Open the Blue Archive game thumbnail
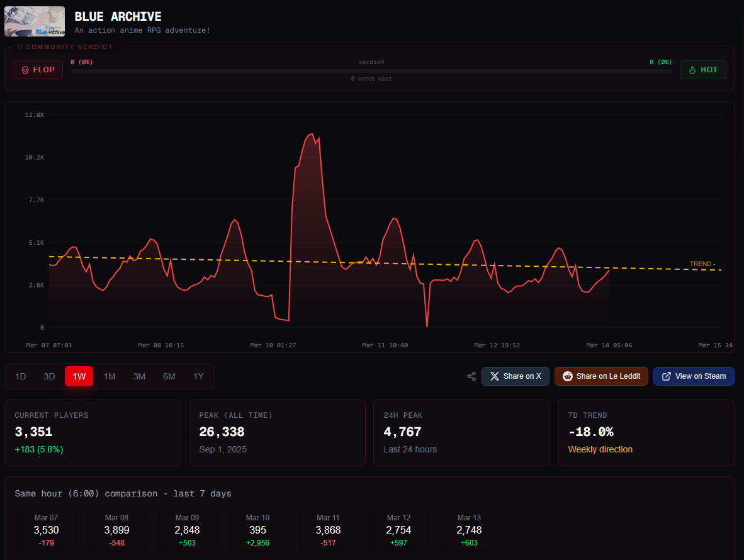The width and height of the screenshot is (744, 560). [35, 21]
